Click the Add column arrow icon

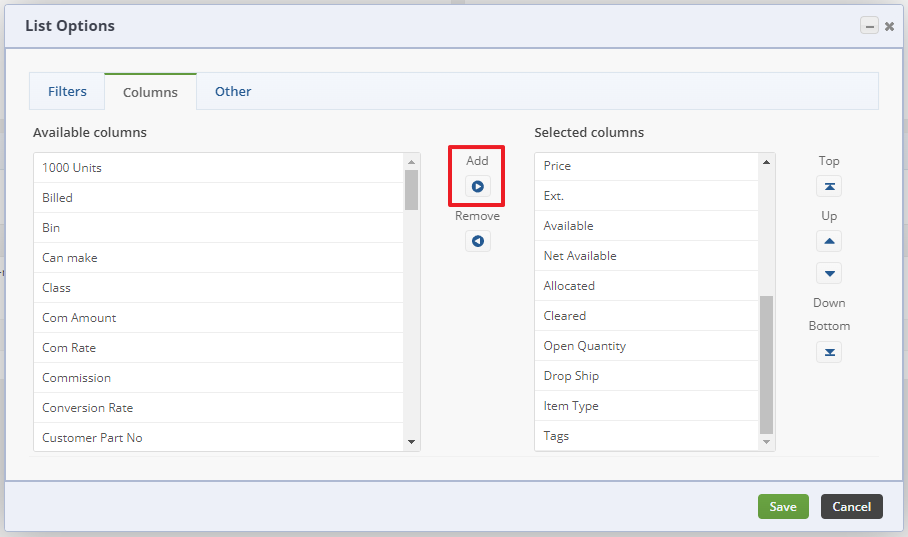[477, 186]
